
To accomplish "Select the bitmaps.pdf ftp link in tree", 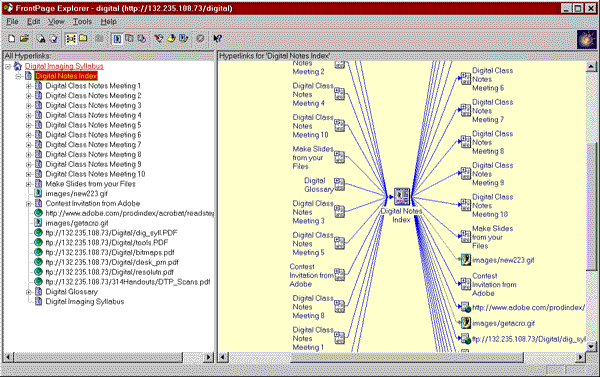I will (110, 253).
